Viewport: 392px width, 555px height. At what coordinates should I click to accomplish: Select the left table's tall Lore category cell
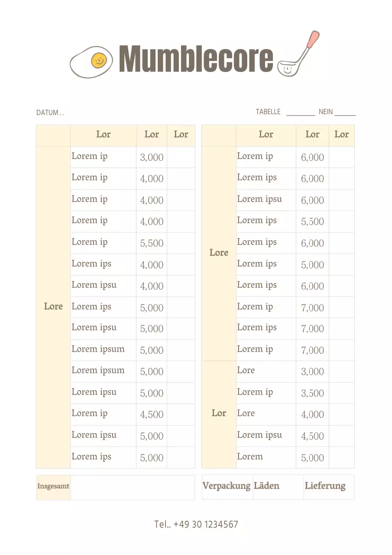(x=53, y=307)
